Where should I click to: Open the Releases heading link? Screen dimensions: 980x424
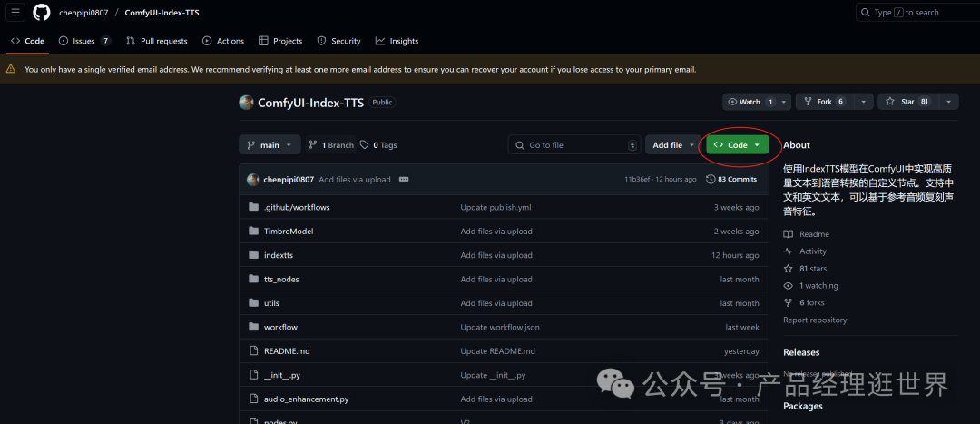(x=801, y=352)
